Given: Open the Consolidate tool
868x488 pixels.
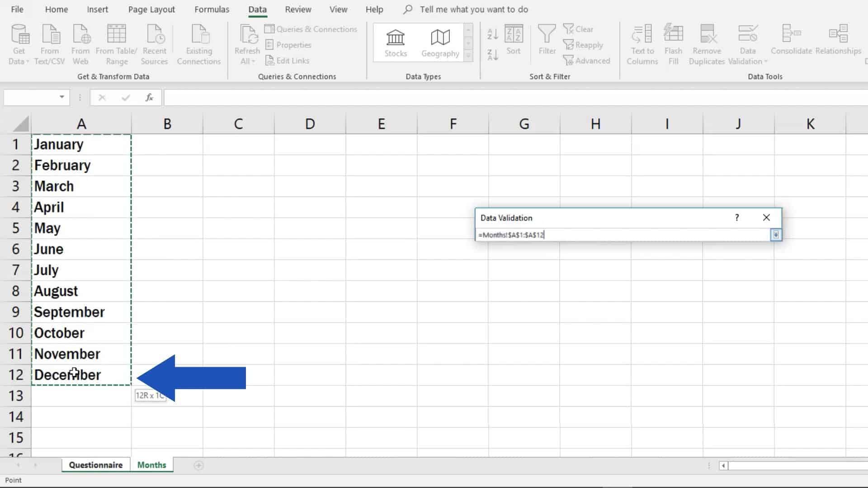Looking at the screenshot, I should 791,41.
